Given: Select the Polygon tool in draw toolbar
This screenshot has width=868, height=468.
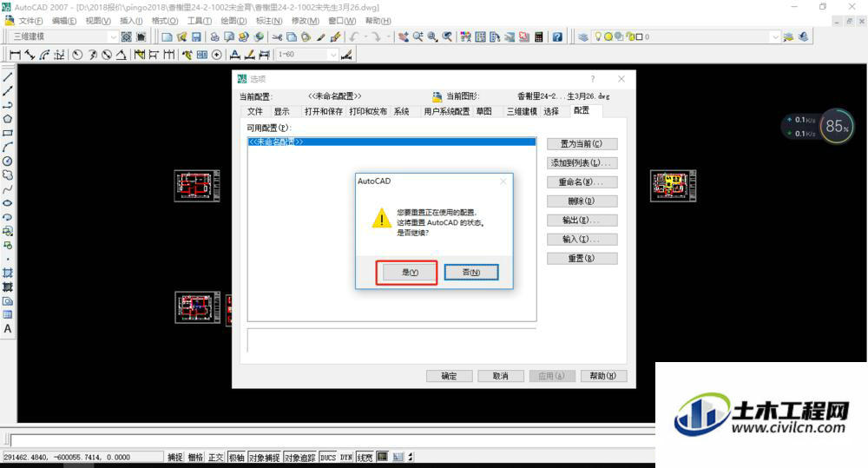Looking at the screenshot, I should [8, 119].
